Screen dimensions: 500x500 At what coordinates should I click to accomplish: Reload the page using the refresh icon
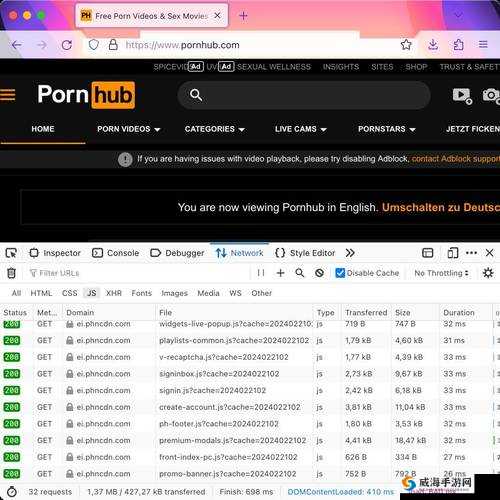(x=67, y=45)
